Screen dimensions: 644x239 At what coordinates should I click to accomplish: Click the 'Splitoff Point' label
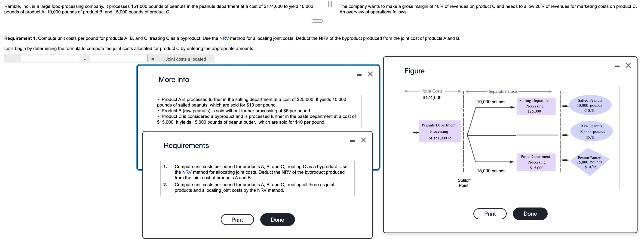click(464, 183)
